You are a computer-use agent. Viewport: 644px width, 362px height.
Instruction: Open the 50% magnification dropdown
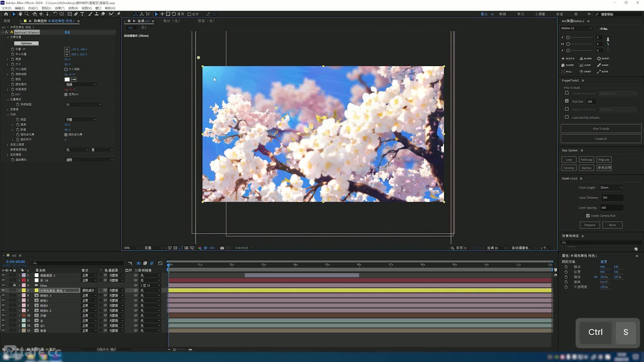(131, 248)
